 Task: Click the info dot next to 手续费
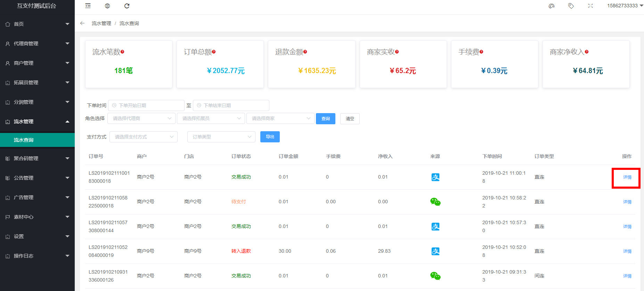(x=481, y=52)
